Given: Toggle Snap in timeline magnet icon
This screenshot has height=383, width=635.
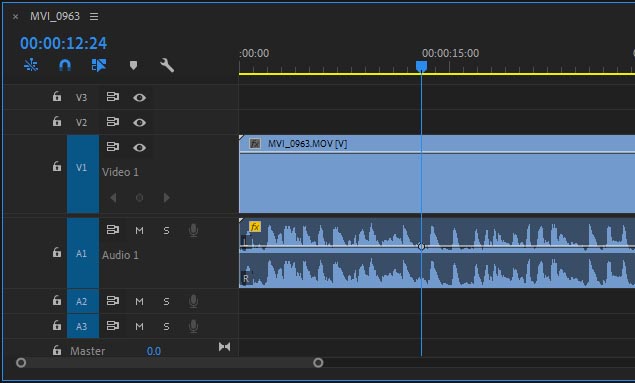Looking at the screenshot, I should pos(65,65).
